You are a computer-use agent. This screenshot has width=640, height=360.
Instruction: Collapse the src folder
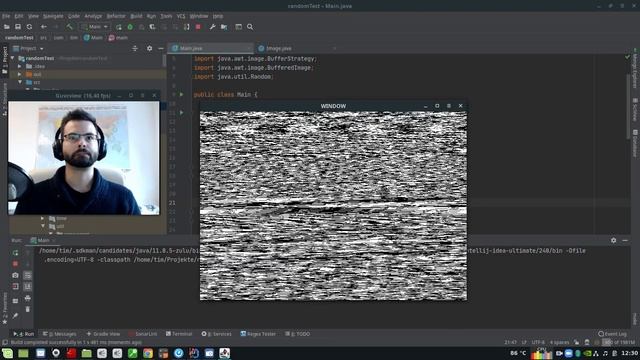pyautogui.click(x=20, y=82)
